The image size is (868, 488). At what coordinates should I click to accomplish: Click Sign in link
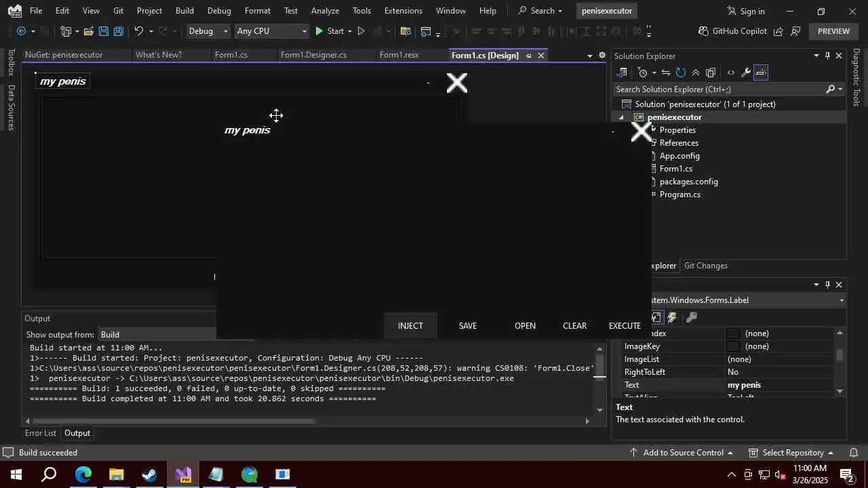[746, 11]
